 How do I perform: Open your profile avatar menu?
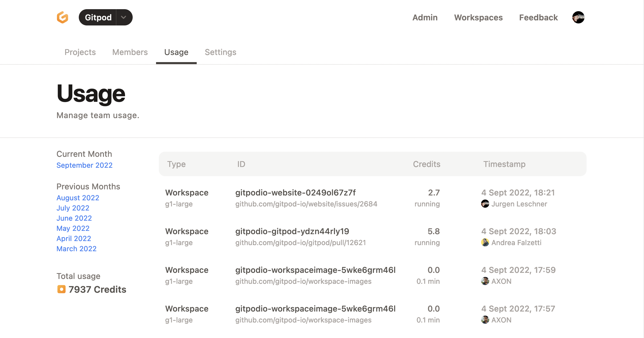tap(578, 17)
